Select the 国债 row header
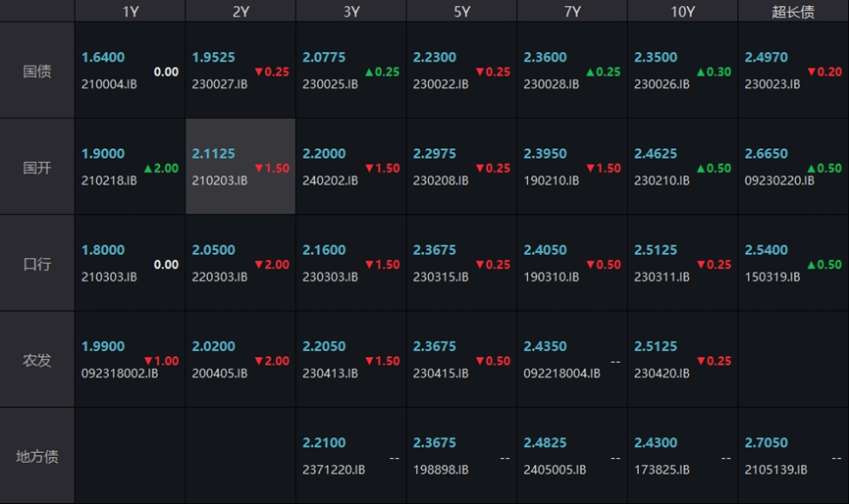 click(37, 72)
